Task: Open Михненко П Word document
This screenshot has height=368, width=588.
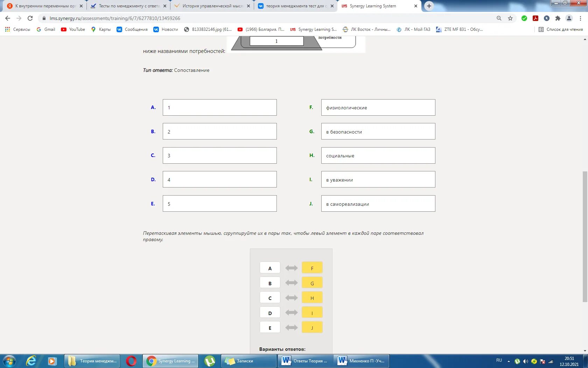Action: (362, 361)
